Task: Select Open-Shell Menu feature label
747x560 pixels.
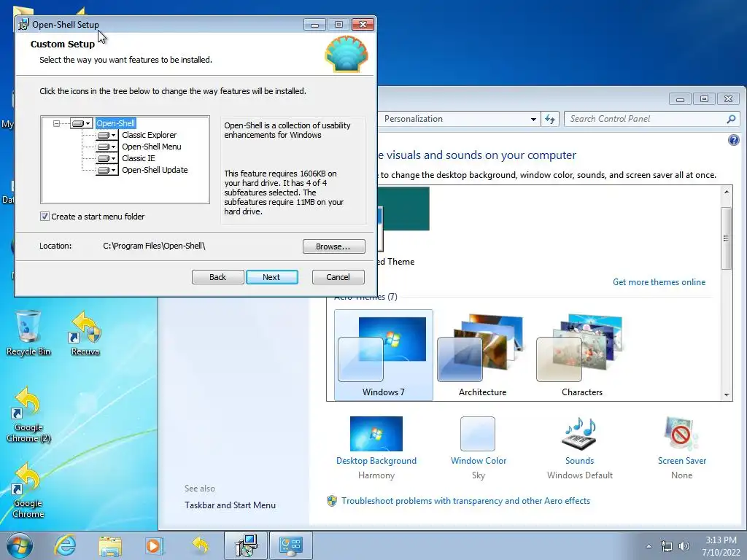Action: click(x=152, y=147)
